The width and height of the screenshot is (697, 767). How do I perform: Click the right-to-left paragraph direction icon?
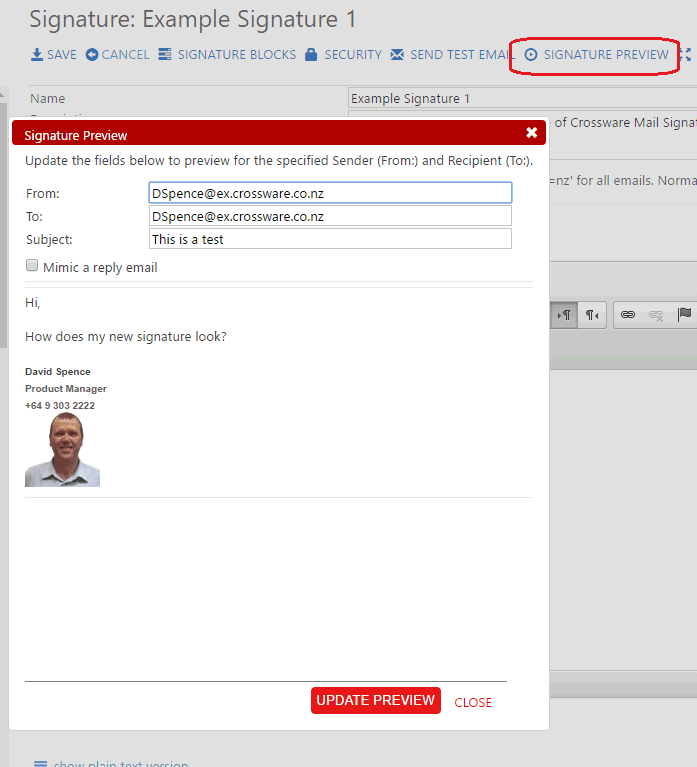592,315
